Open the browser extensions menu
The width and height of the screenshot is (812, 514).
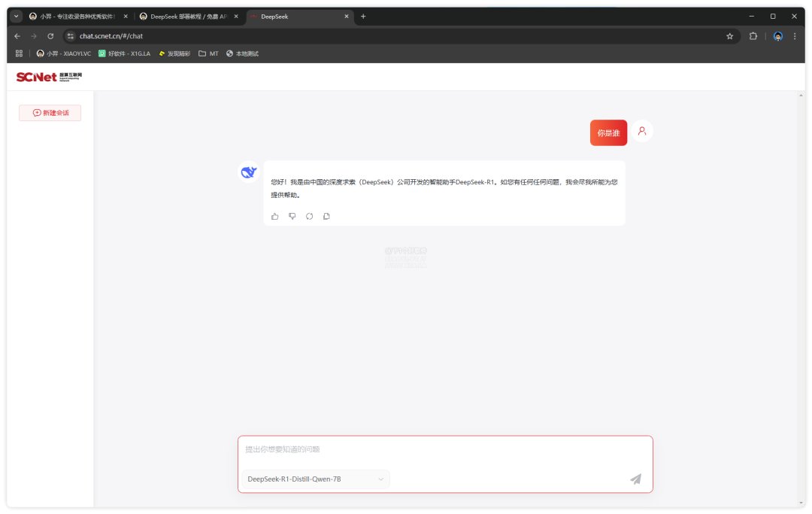click(x=753, y=36)
